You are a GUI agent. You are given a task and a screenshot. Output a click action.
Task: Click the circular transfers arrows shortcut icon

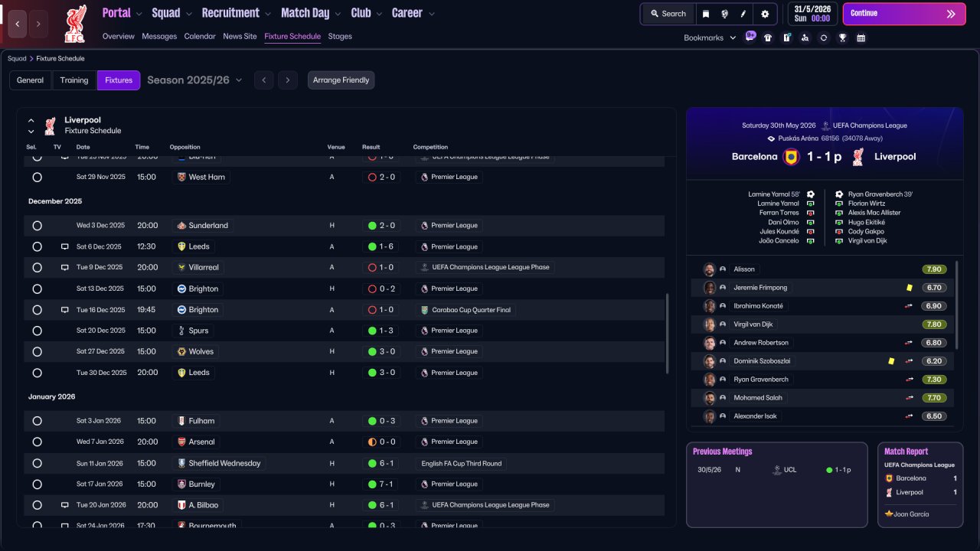[x=823, y=37]
